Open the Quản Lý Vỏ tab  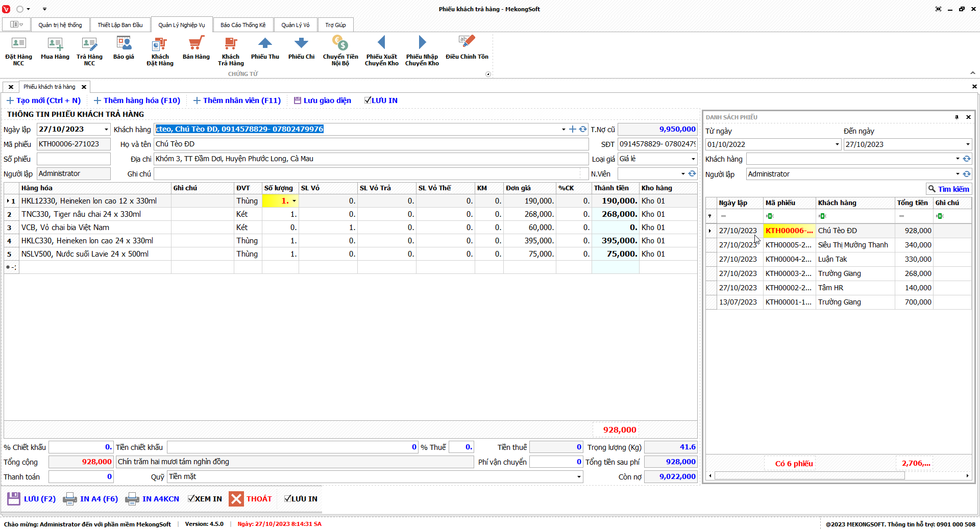coord(295,25)
